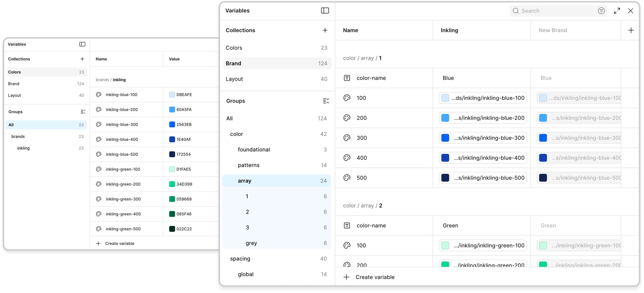
Task: Expand the Variables window to fullscreen
Action: click(x=617, y=11)
